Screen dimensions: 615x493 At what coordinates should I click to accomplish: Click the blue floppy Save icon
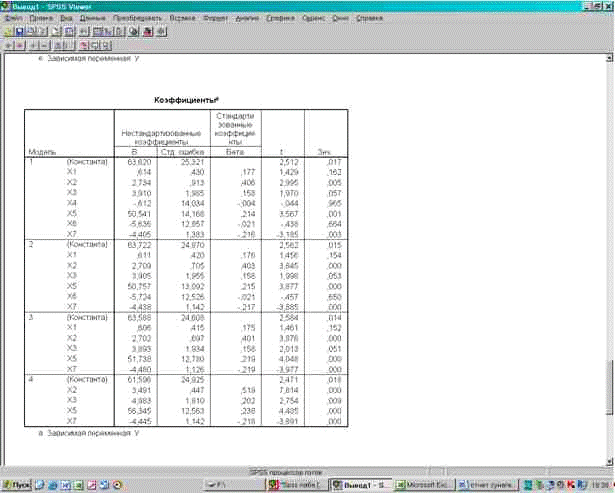click(19, 32)
